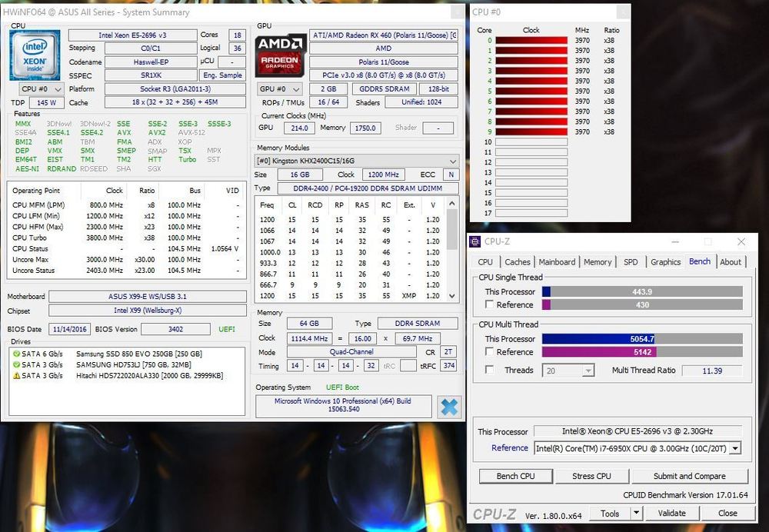Click multi thread This Processor bar 5054.7
Viewport: 769px width, 532px height.
[642, 339]
